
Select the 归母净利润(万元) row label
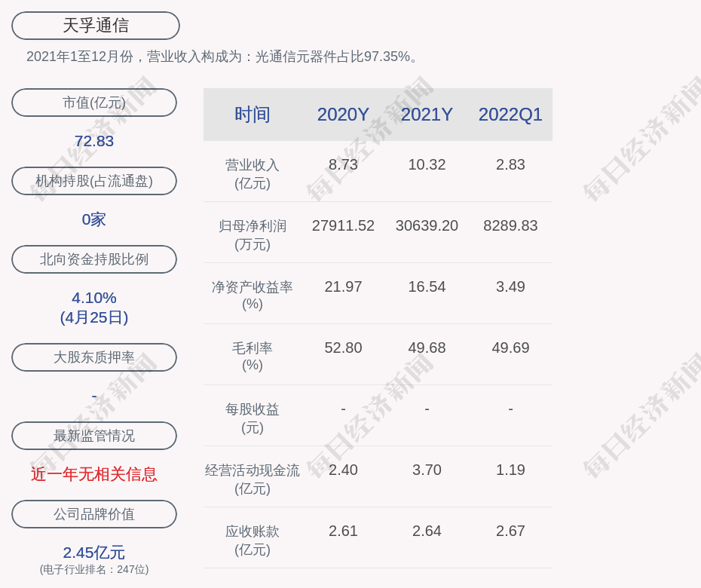point(253,234)
